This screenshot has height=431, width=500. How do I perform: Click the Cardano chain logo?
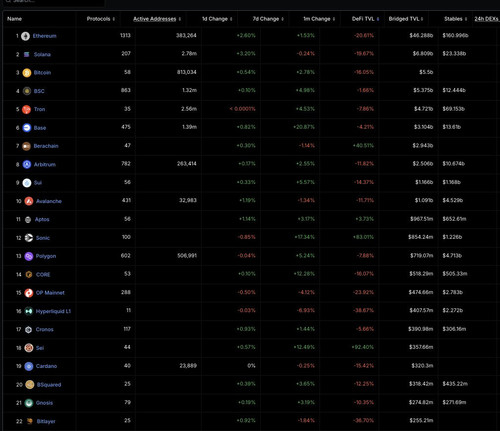click(x=29, y=366)
